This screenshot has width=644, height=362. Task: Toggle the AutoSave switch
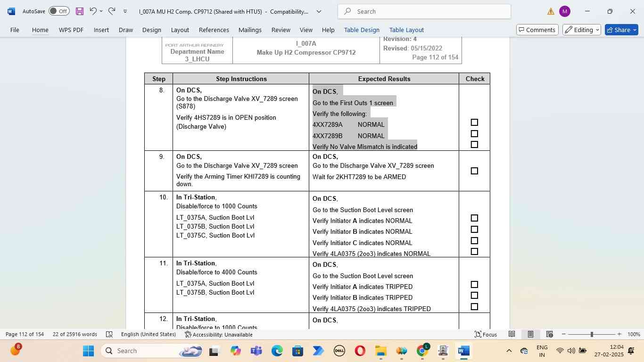pos(59,11)
